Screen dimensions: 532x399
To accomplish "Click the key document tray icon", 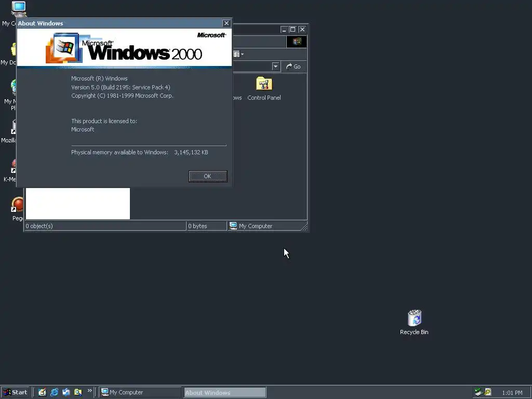I will [x=488, y=392].
